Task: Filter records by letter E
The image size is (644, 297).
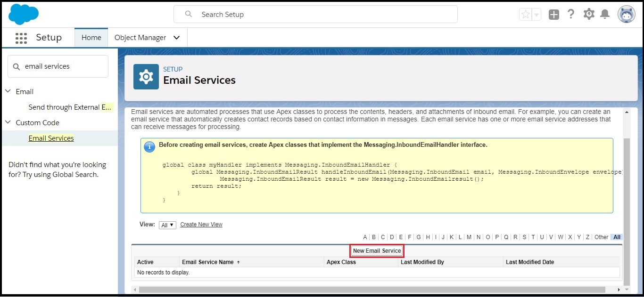Action: coord(401,237)
